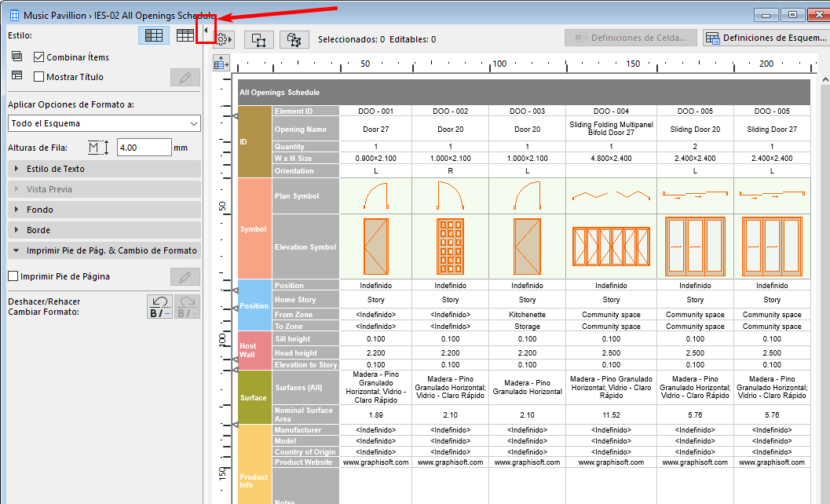The width and height of the screenshot is (830, 504).
Task: Click the select-in-3D-view toolbar icon
Action: (294, 39)
